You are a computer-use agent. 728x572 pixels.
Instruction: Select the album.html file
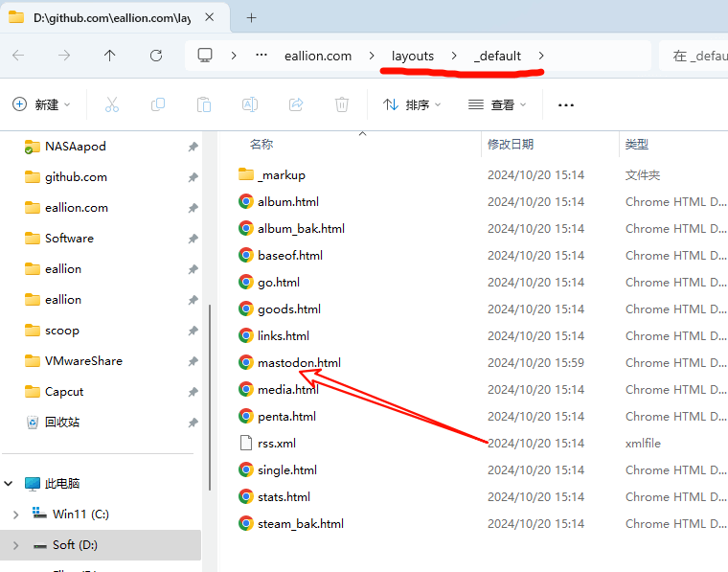(x=288, y=201)
